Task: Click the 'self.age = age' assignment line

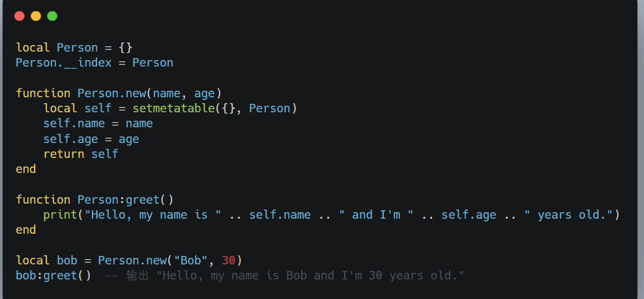Action: [91, 139]
